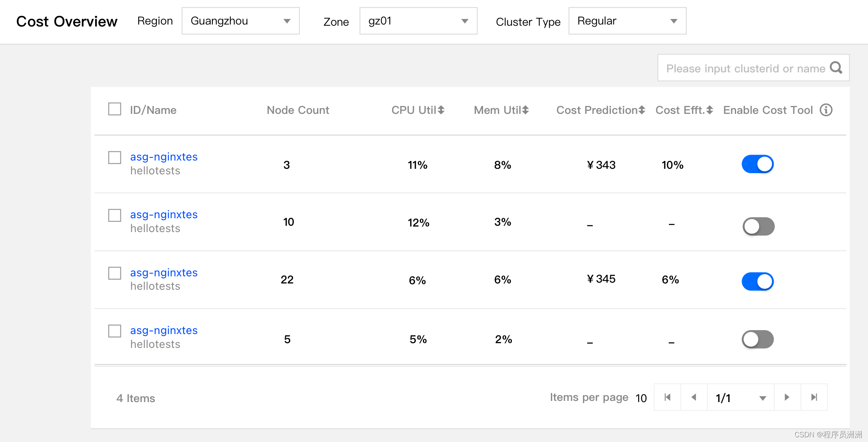Image resolution: width=868 pixels, height=442 pixels.
Task: Disable cost tool for 3-node cluster
Action: [757, 164]
